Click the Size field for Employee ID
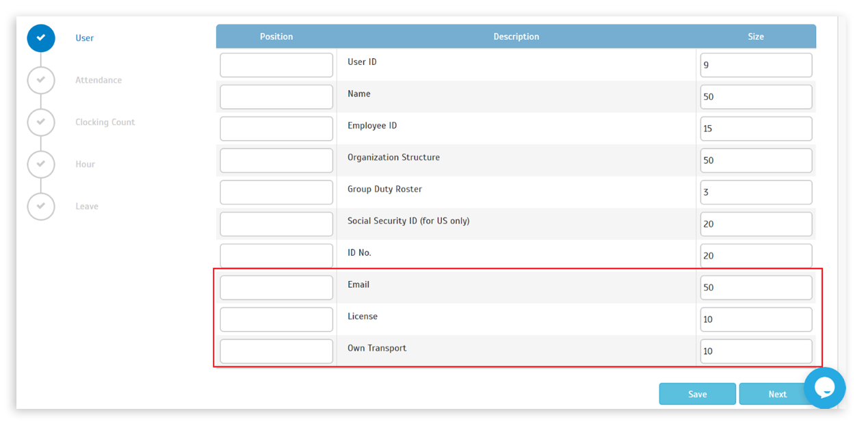The height and width of the screenshot is (426, 868). [757, 129]
